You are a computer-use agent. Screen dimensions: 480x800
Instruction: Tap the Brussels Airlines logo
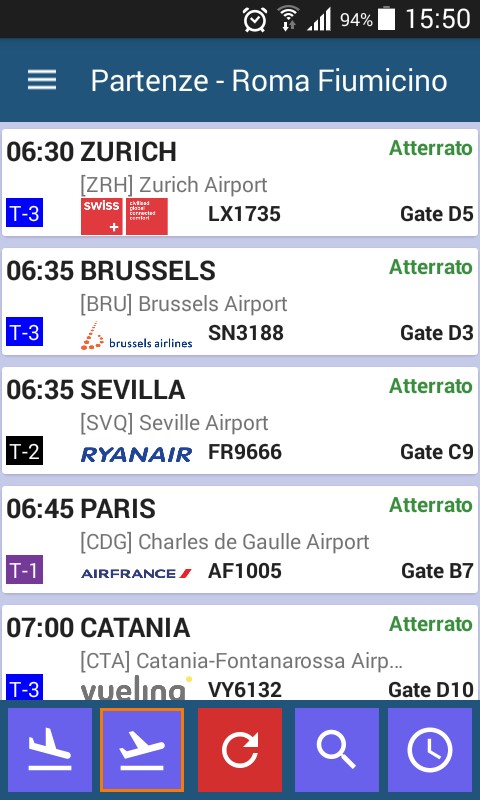coord(136,336)
